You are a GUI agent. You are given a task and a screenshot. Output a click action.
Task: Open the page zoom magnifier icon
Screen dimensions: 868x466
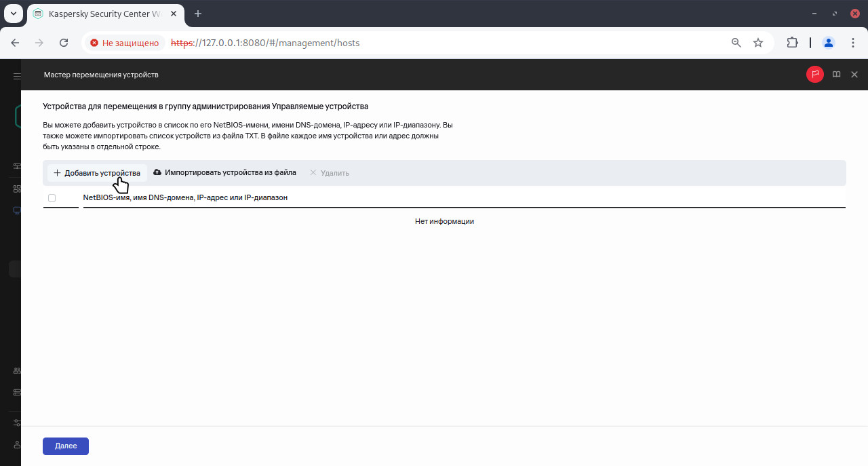[x=736, y=43]
